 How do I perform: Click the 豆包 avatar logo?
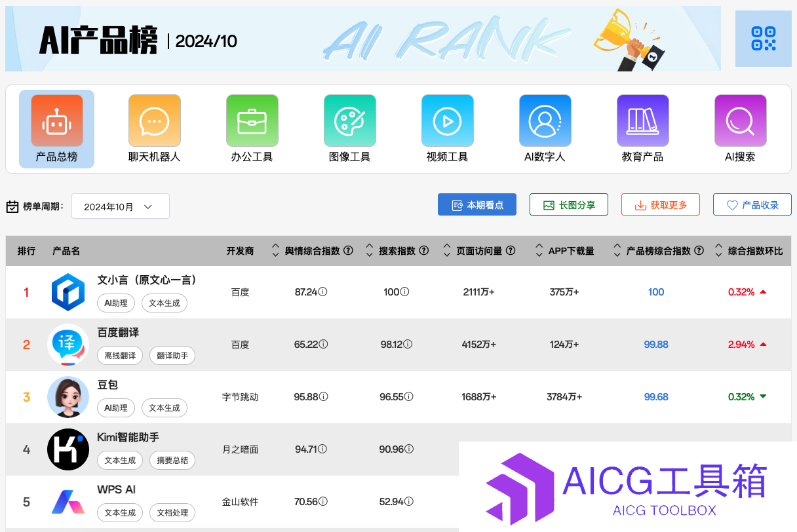tap(68, 397)
